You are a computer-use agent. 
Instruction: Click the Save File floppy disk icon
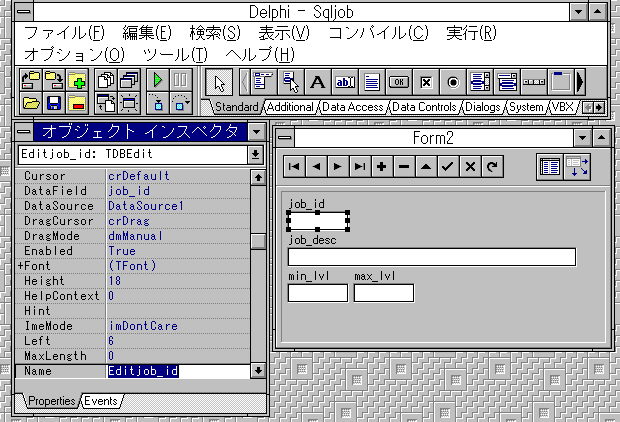54,103
